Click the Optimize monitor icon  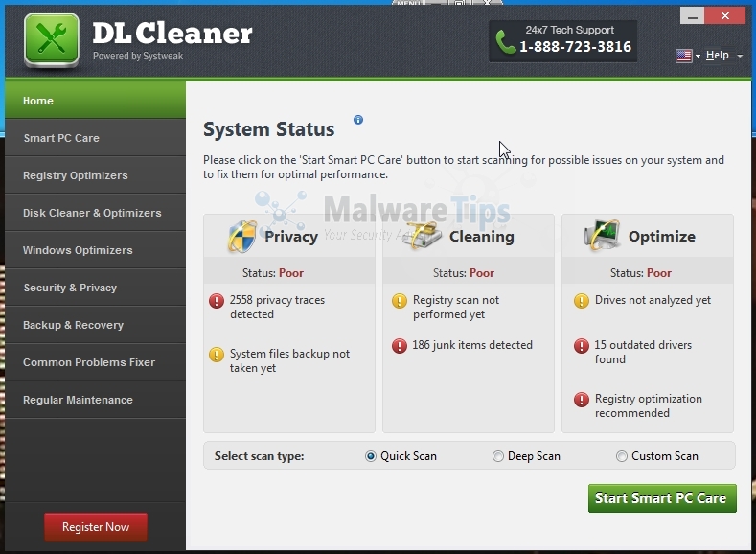tap(602, 235)
